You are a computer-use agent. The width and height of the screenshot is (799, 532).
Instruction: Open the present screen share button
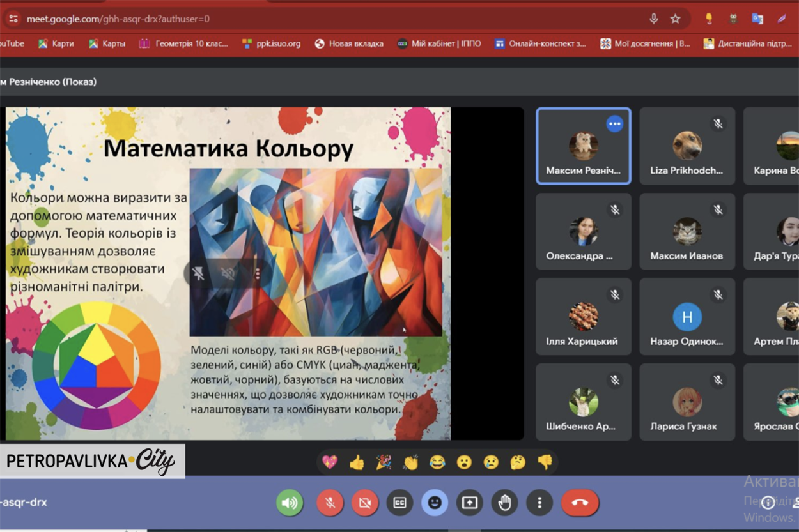[x=469, y=503]
